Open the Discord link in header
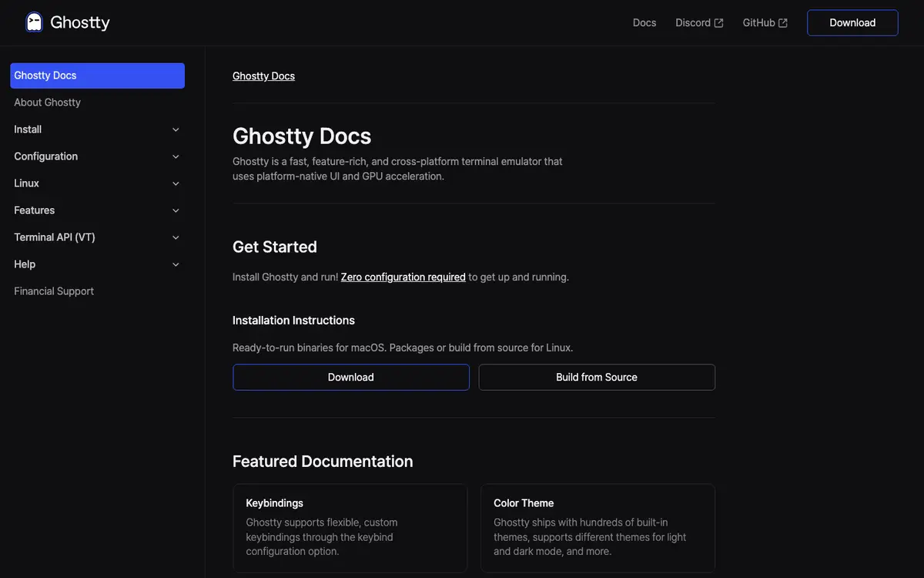 699,22
